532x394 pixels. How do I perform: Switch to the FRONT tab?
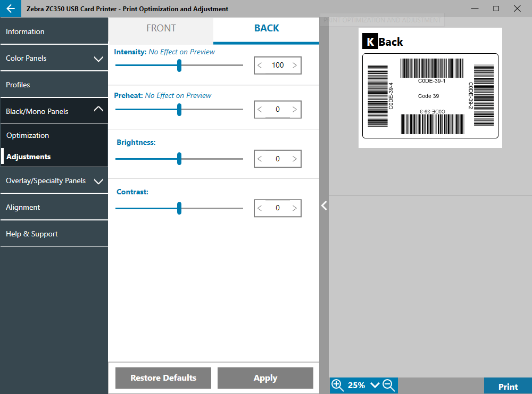coord(161,29)
